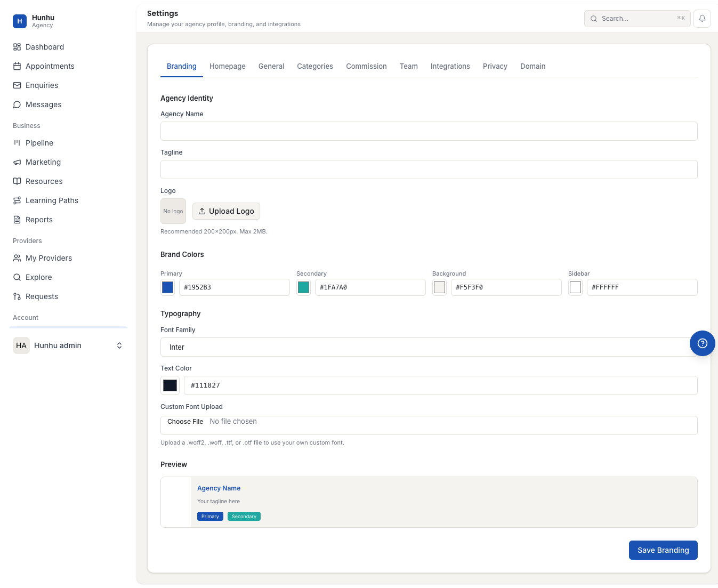Screen dimensions: 718x588
Task: Go to the Team tab
Action: (409, 66)
